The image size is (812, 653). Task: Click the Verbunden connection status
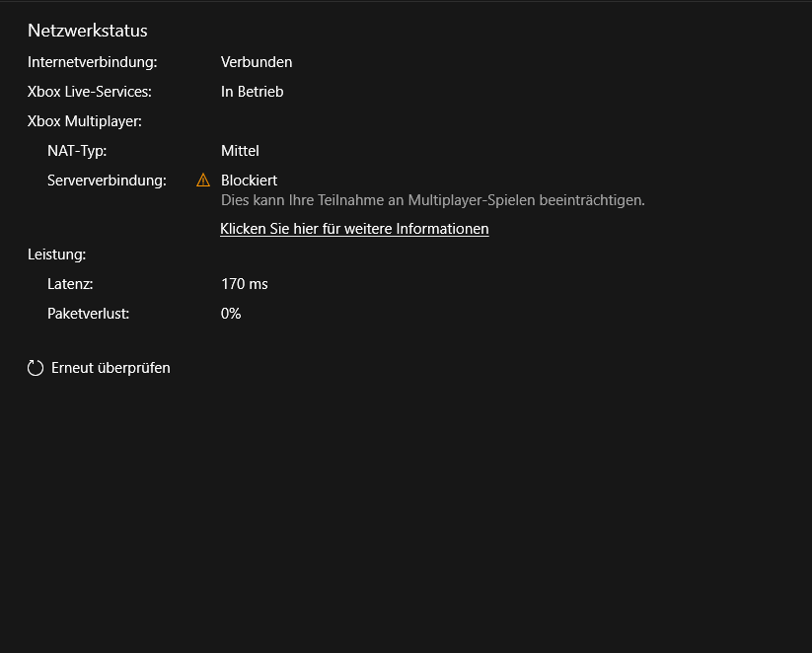[257, 62]
